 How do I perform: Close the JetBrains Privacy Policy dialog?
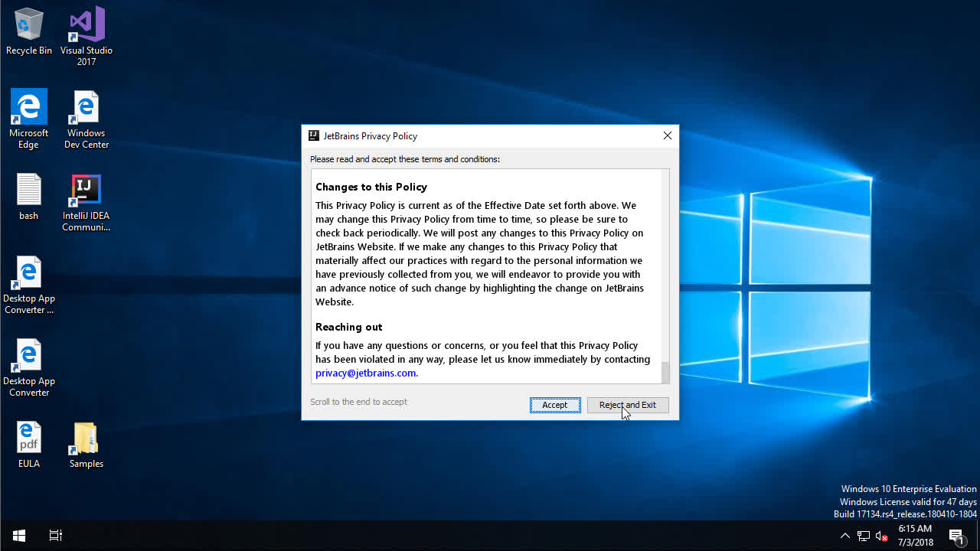[668, 135]
